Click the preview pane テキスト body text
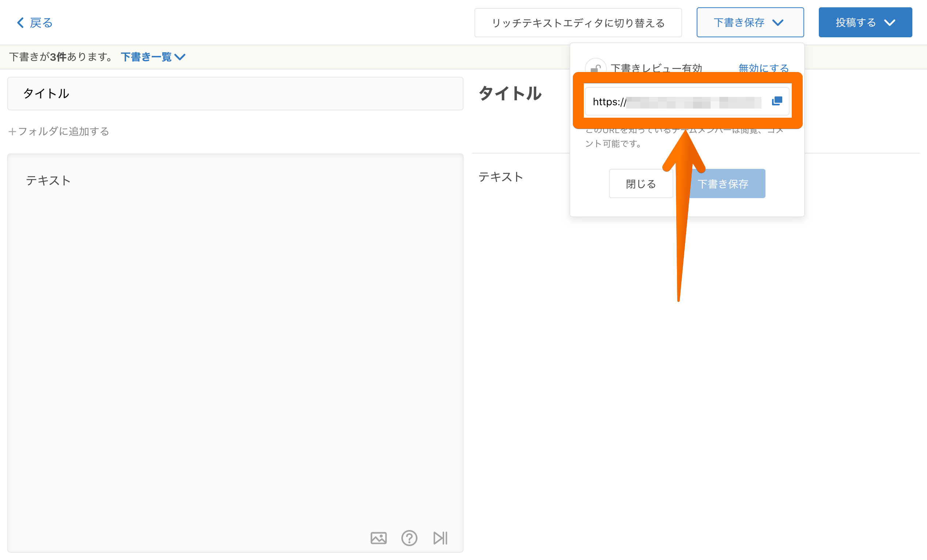The width and height of the screenshot is (927, 560). (x=500, y=177)
